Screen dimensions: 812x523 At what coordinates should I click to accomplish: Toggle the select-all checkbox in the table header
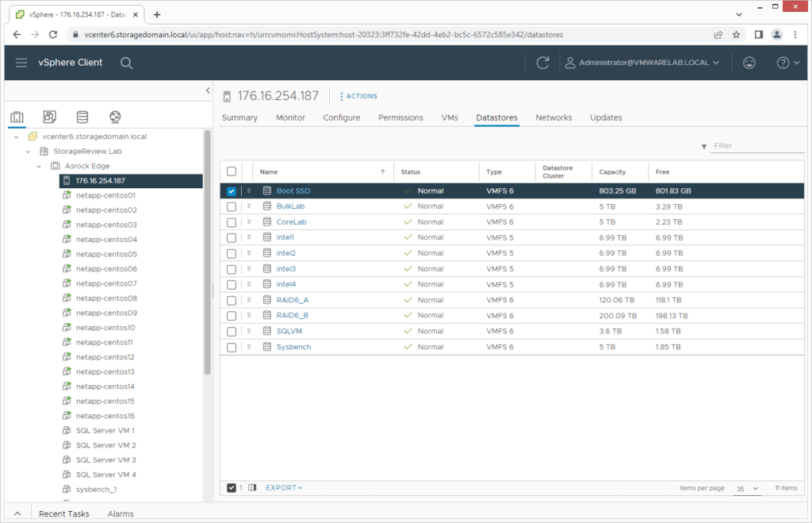(232, 171)
